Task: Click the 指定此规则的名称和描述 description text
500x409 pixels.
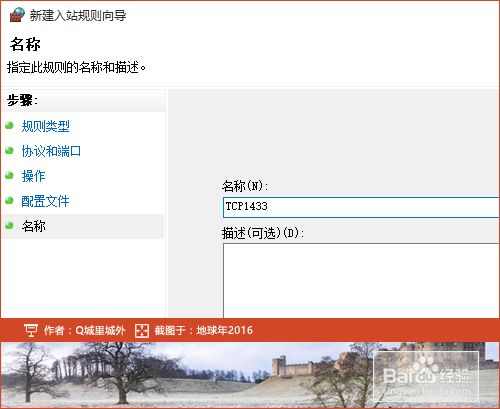Action: 76,67
